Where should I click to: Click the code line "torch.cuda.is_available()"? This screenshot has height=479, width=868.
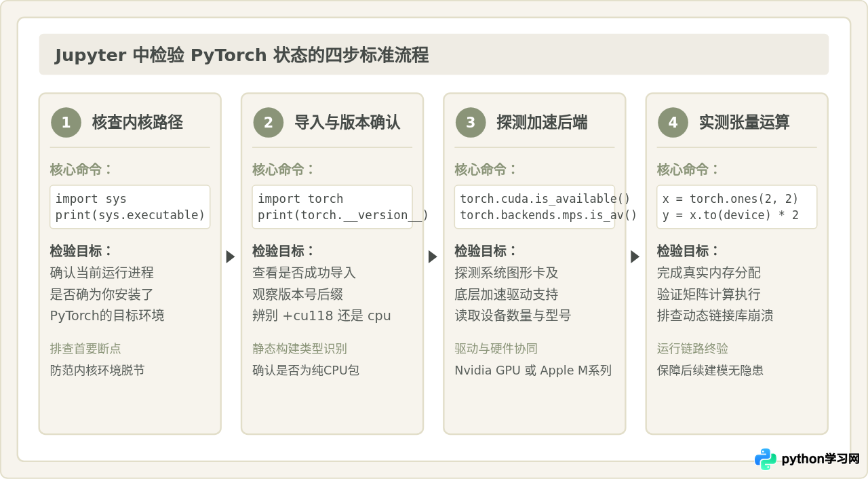545,199
